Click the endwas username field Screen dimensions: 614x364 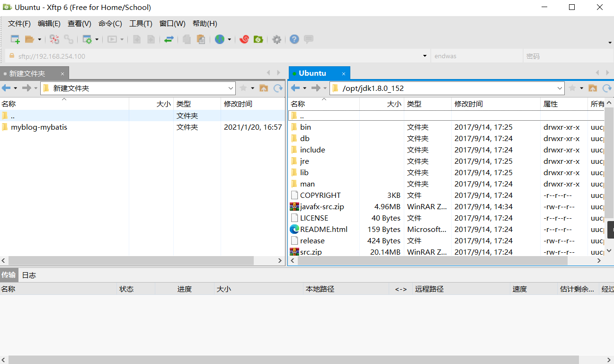pos(477,56)
